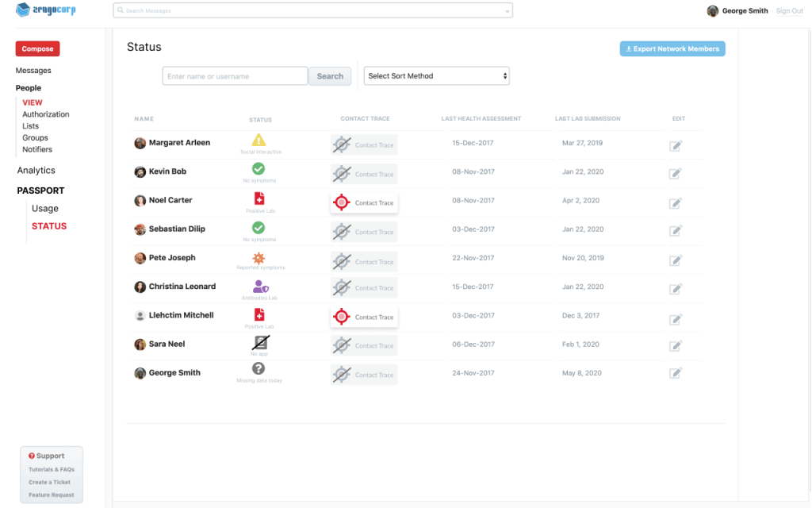Click the edit pencil icon for Margaret Arleen

pyautogui.click(x=676, y=145)
